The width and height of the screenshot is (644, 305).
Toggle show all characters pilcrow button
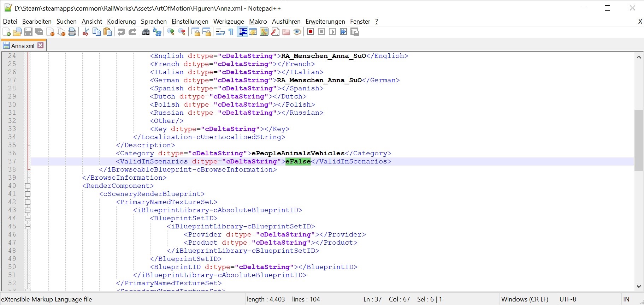231,32
